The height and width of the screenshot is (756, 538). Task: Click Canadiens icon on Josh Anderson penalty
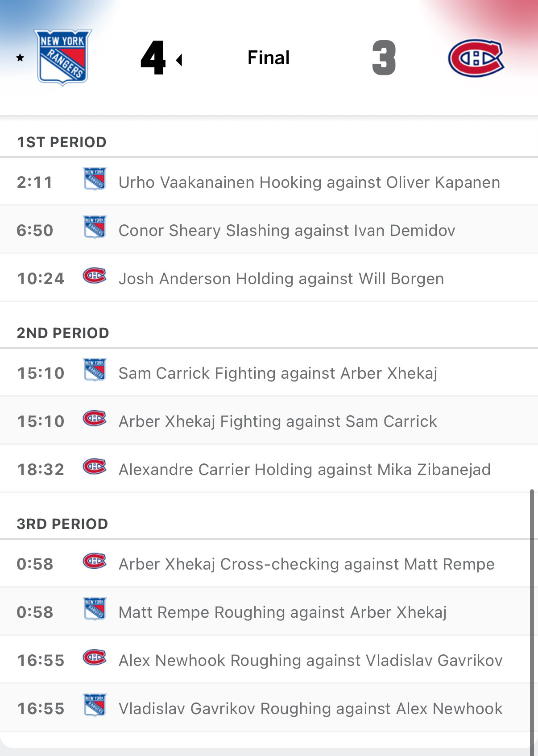pyautogui.click(x=95, y=276)
